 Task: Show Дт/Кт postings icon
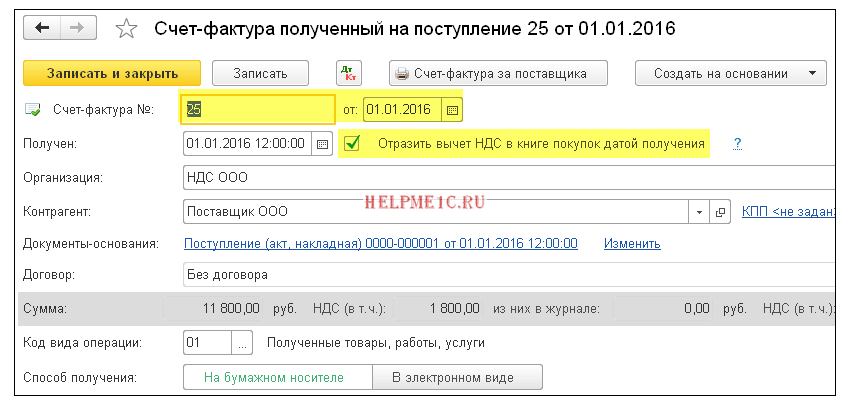349,73
